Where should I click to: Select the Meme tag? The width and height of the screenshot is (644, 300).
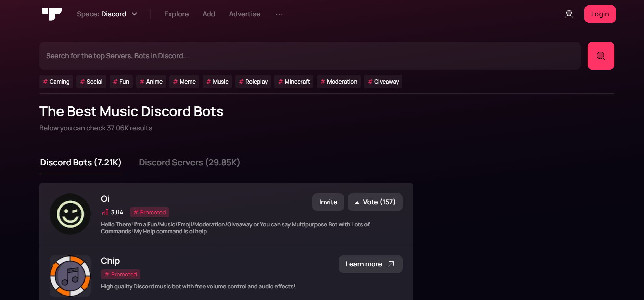pos(184,82)
